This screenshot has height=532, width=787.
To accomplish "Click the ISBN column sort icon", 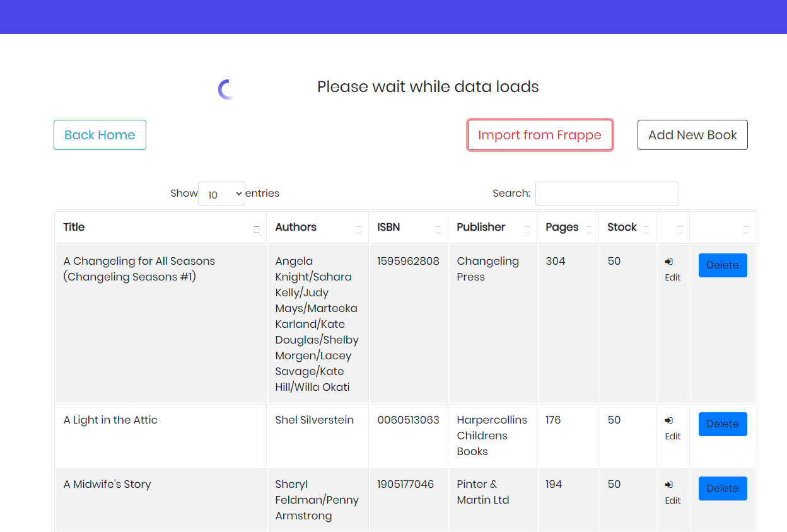I will click(438, 230).
